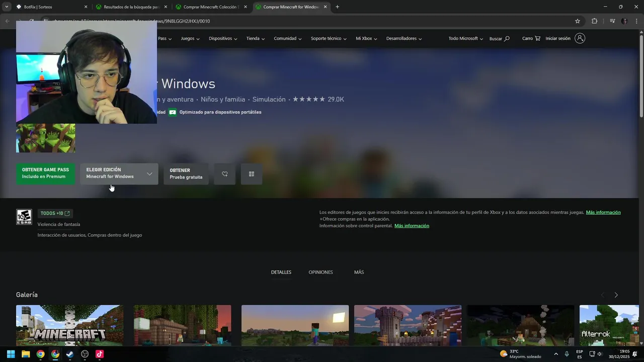Expand the Tienda nav menu
Viewport: 644px width, 362px height.
(x=256, y=38)
